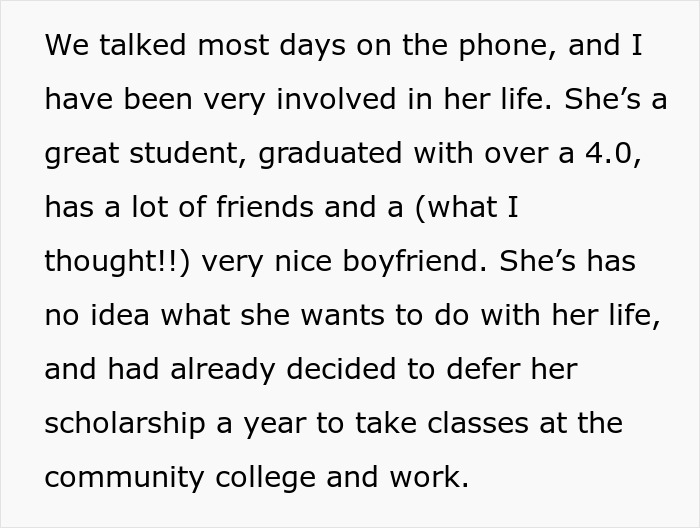Click the opening words "We talked"
The image size is (700, 528).
(x=115, y=45)
